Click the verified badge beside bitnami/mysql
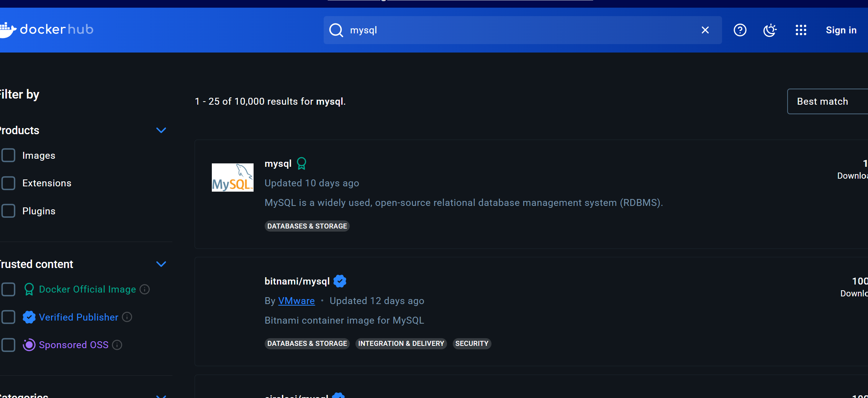Screen dimensions: 868x398 340,281
